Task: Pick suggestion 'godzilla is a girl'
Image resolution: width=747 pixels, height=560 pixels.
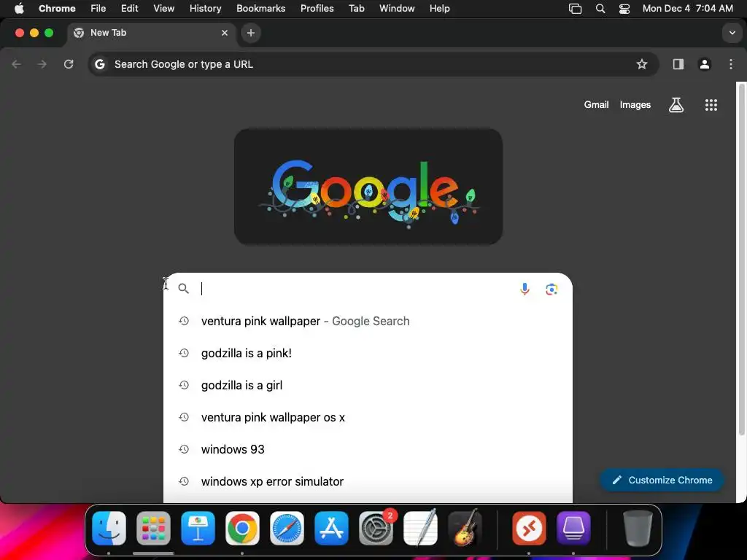Action: (368, 385)
